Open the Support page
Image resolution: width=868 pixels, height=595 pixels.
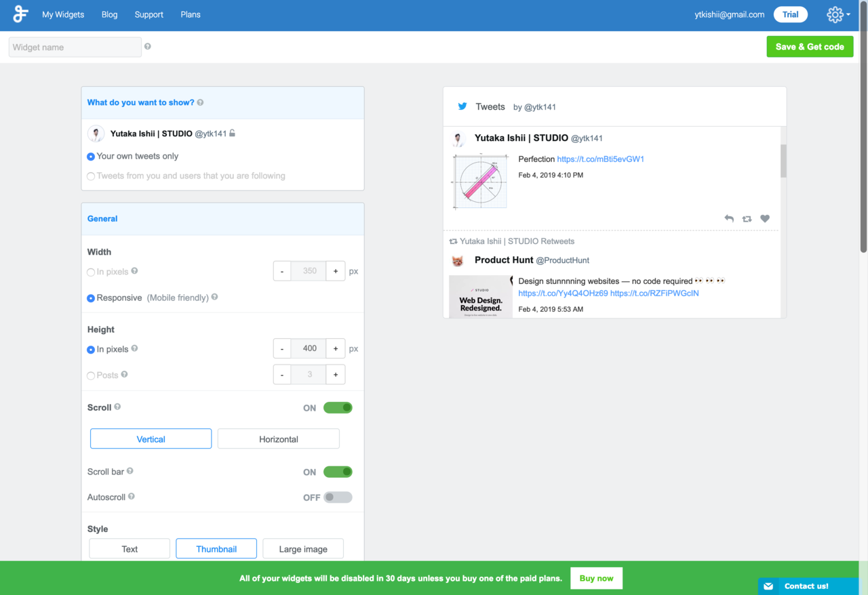click(149, 14)
